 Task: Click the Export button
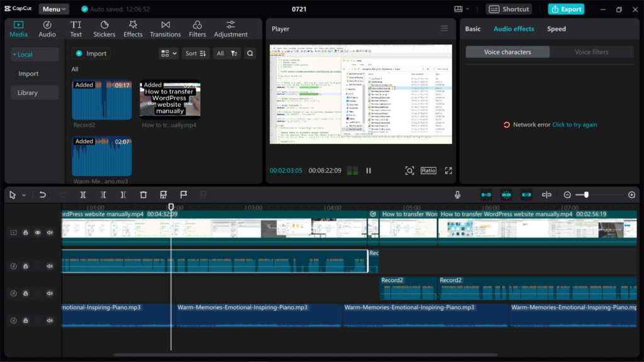[567, 9]
